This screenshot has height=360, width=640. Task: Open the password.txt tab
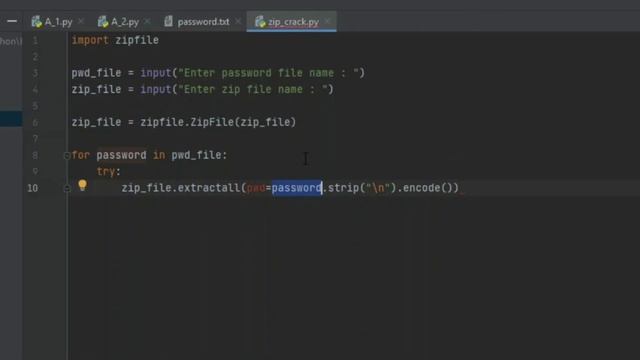tap(203, 22)
